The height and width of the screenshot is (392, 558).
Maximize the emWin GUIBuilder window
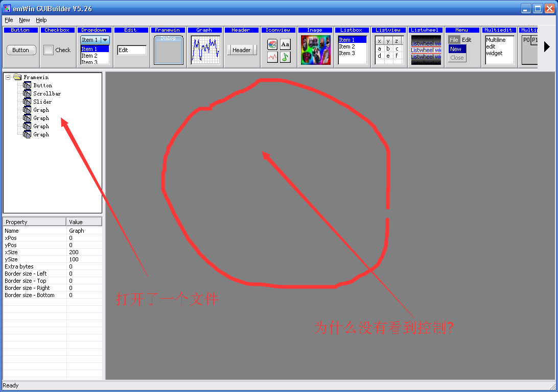click(x=538, y=8)
